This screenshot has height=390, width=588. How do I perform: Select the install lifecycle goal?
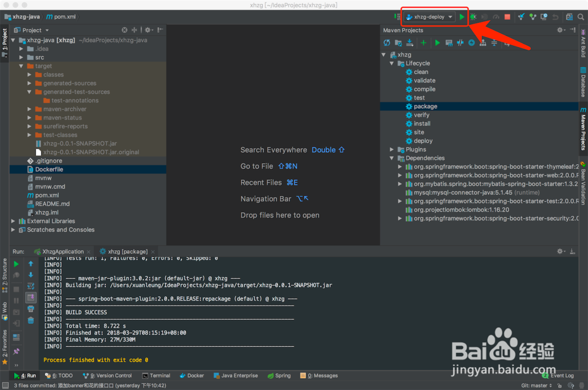click(x=422, y=124)
